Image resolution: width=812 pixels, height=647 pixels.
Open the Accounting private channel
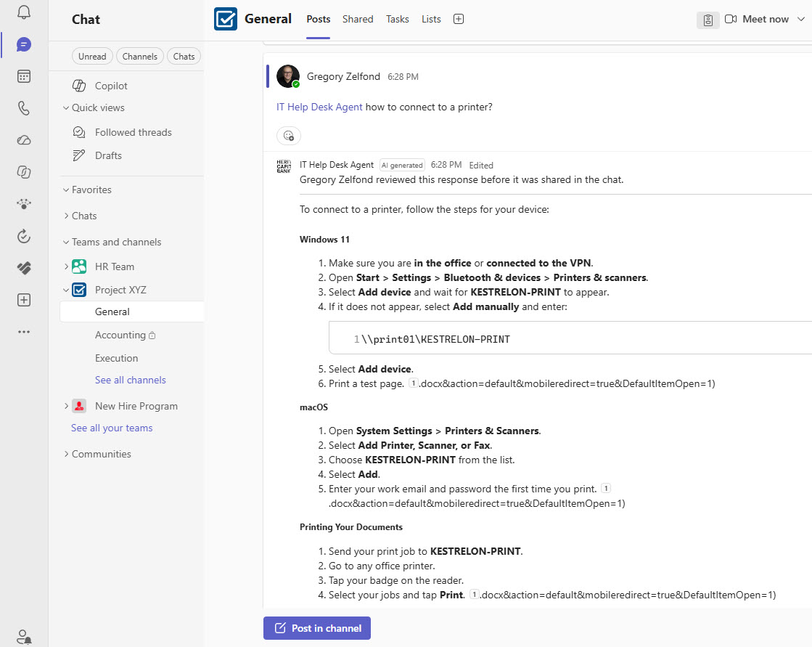point(125,335)
